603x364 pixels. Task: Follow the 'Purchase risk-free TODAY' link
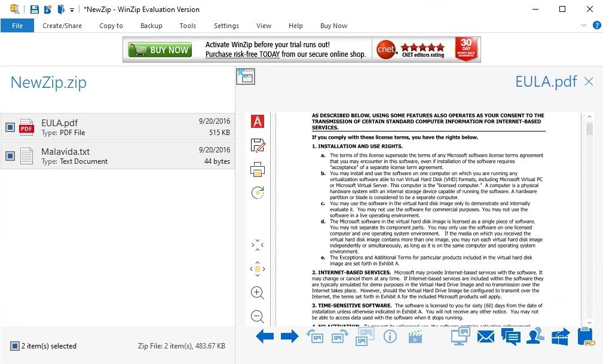click(242, 54)
